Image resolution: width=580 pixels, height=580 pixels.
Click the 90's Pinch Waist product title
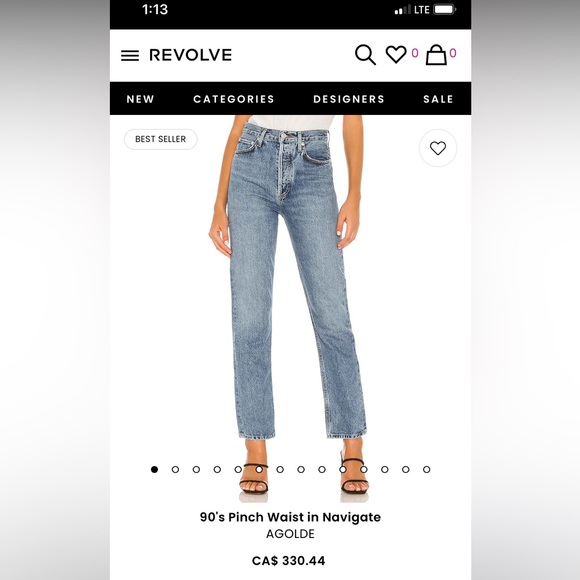(x=290, y=517)
